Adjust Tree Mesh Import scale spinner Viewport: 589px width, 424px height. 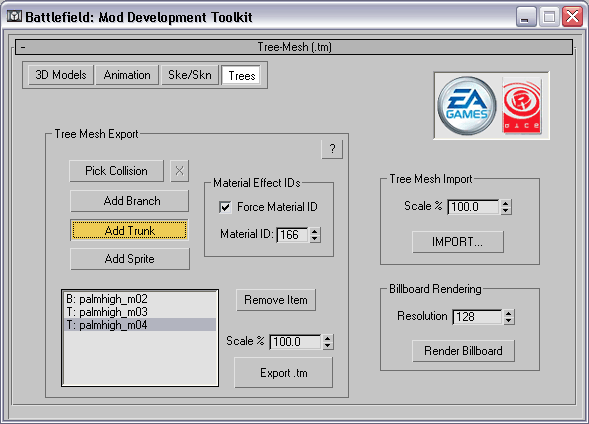click(x=506, y=207)
